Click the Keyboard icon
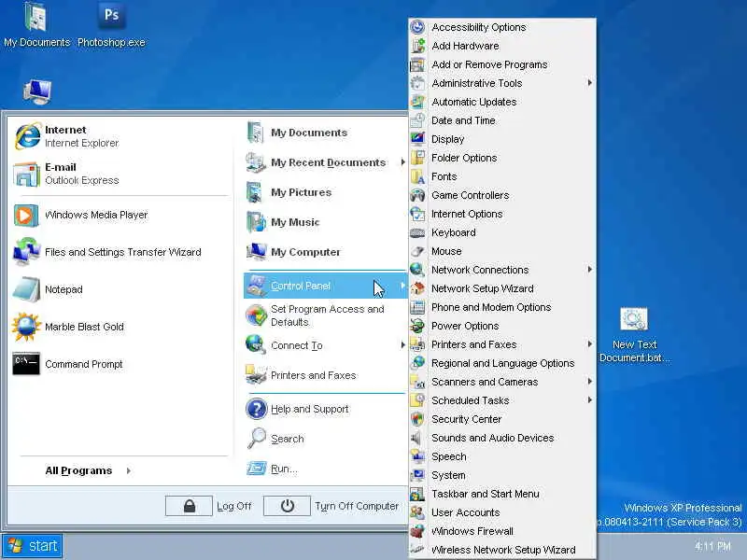The image size is (747, 560). coord(417,232)
